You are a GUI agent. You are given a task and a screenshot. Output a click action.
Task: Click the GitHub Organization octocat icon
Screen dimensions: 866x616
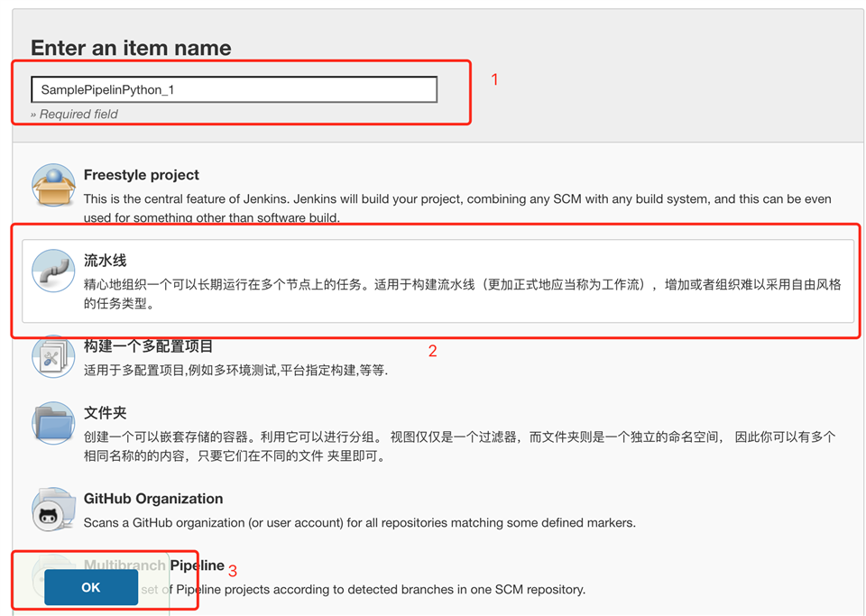coord(53,509)
